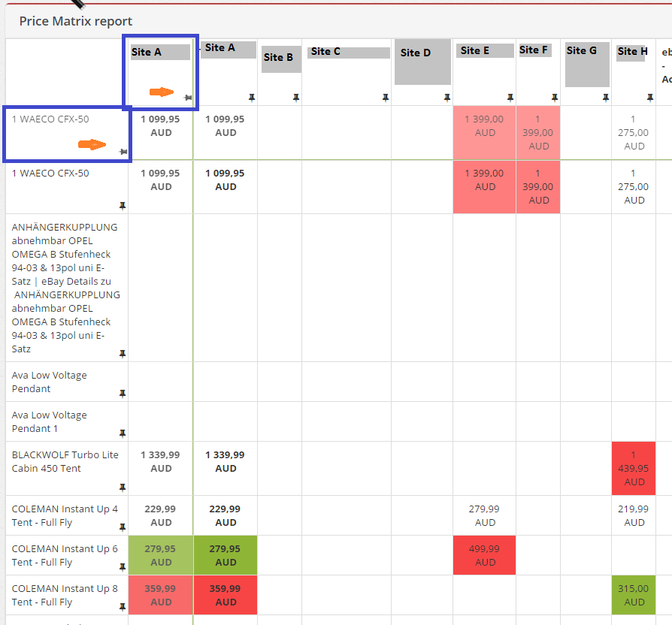Screen dimensions: 672x625
Task: Toggle the Site F column pin
Action: point(555,98)
